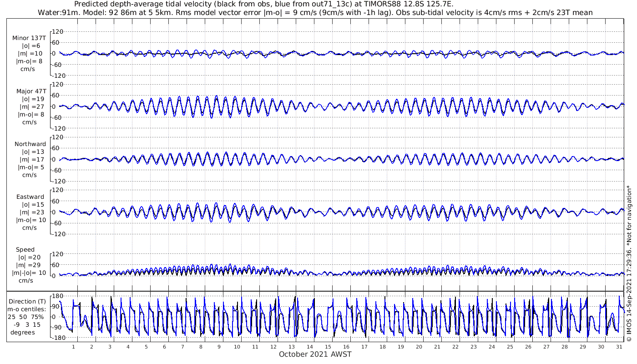The width and height of the screenshot is (637, 364).
Task: Click '|m| =27' under Major 47T
Action: 31,107
